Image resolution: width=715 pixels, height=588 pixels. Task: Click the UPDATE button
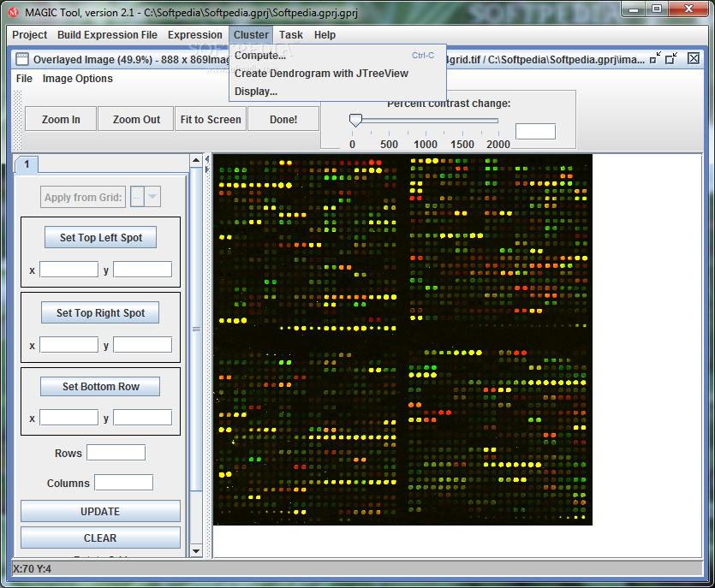pyautogui.click(x=100, y=512)
